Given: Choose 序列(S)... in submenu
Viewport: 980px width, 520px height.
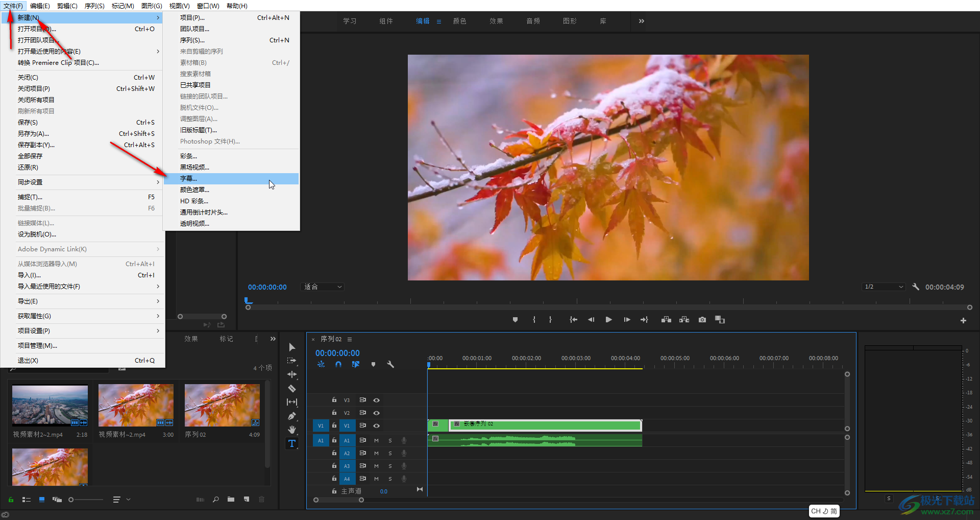Looking at the screenshot, I should click(x=231, y=40).
